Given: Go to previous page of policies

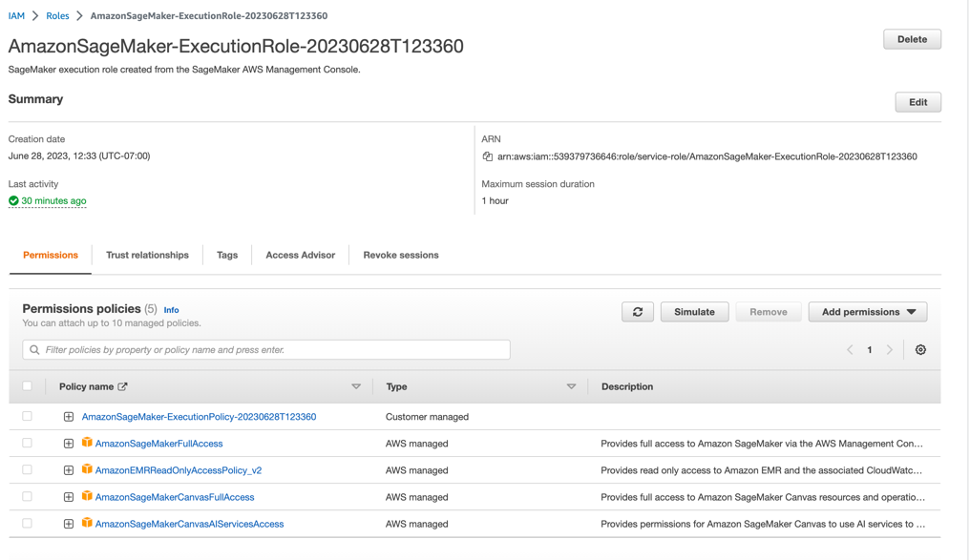Looking at the screenshot, I should point(850,350).
